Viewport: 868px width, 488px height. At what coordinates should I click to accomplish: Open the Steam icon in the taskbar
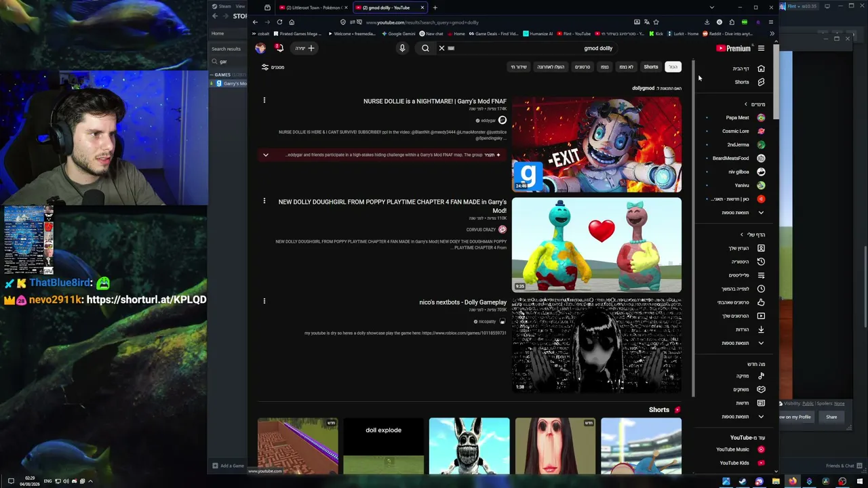(x=743, y=482)
